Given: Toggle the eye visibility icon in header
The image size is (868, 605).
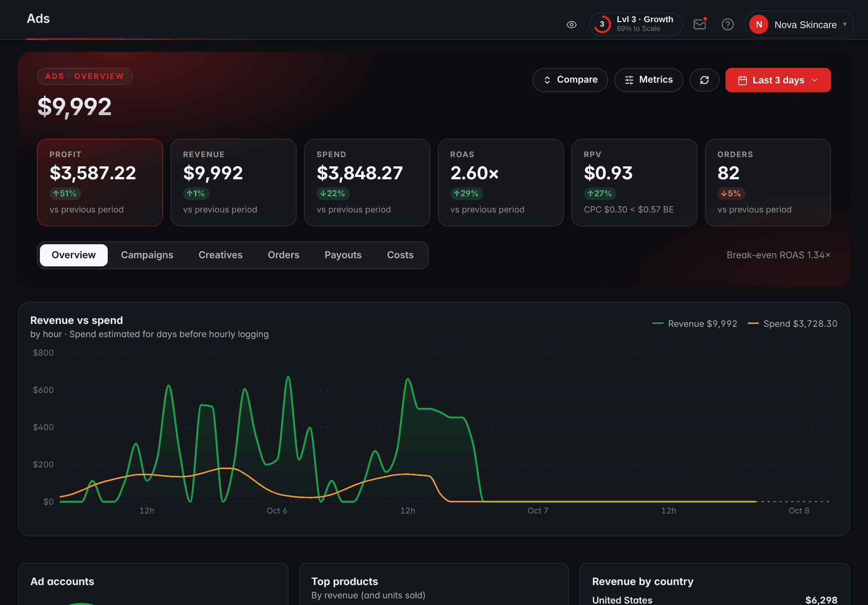Looking at the screenshot, I should (x=571, y=25).
